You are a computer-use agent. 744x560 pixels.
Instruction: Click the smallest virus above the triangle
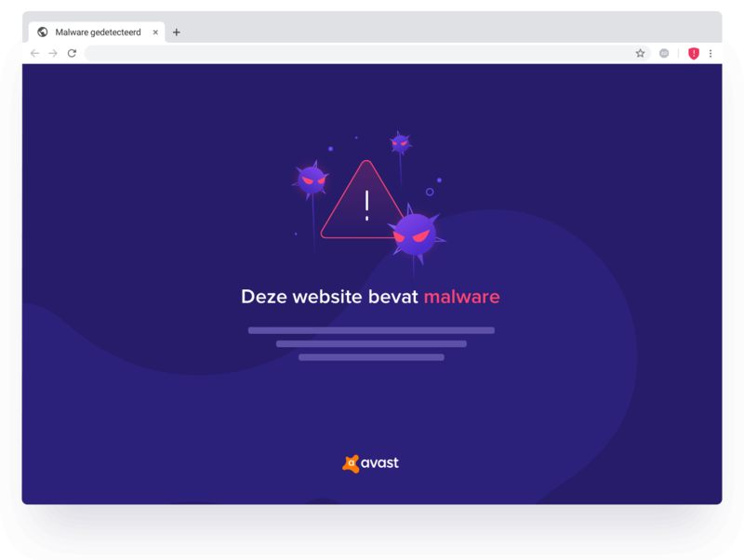pyautogui.click(x=400, y=142)
